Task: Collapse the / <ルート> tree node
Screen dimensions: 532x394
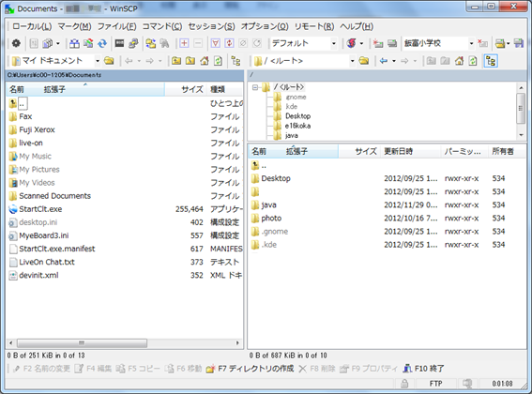Action: (255, 87)
